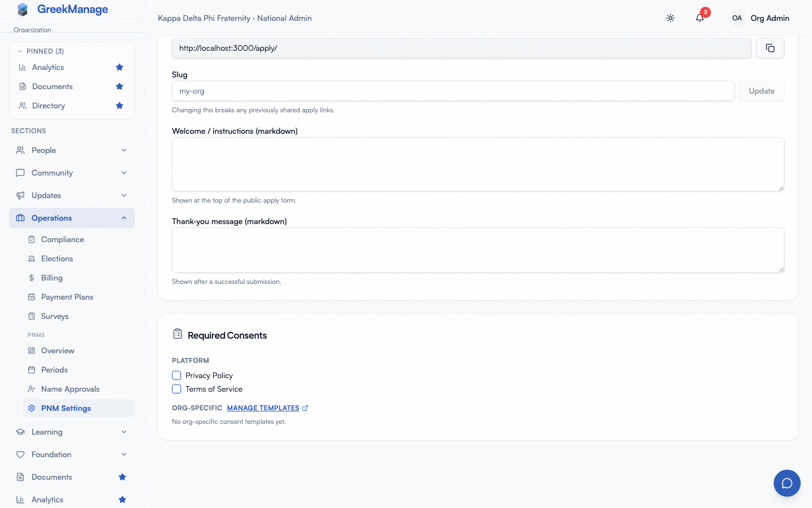
Task: Open the notifications bell
Action: [x=700, y=18]
